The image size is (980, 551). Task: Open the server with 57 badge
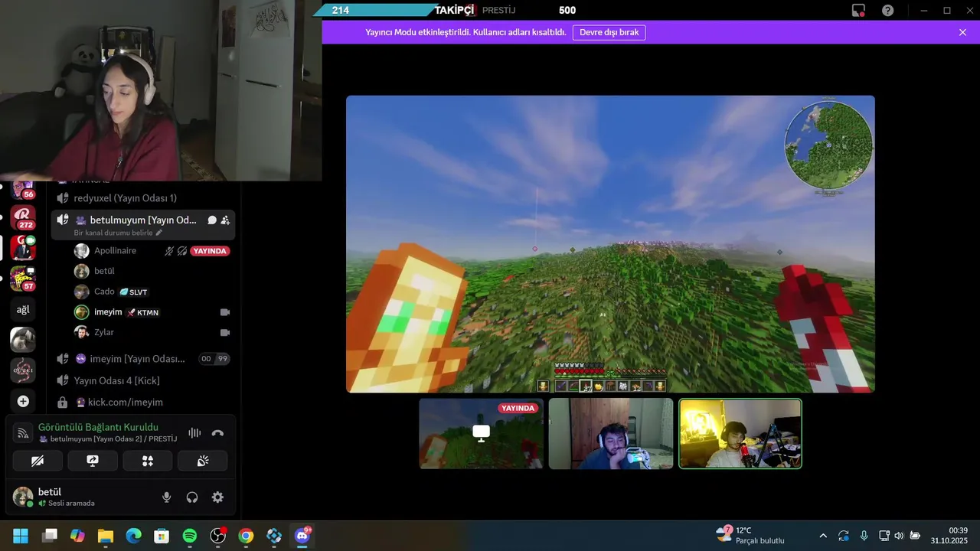23,279
